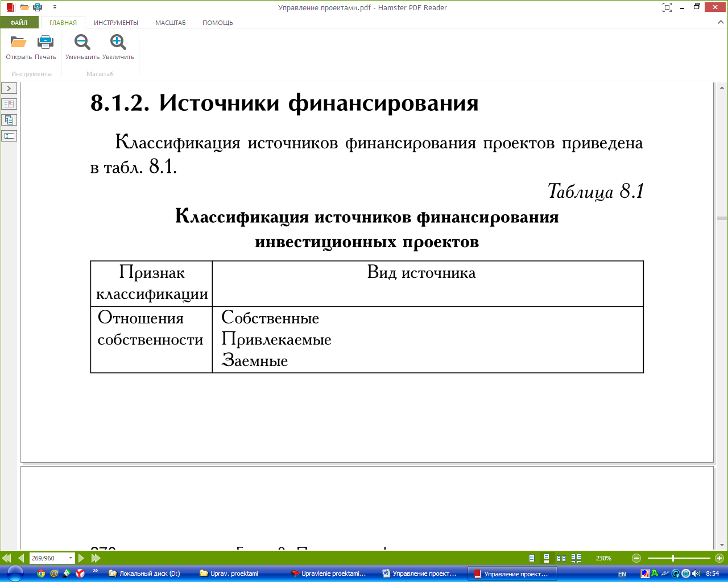This screenshot has height=582, width=728.
Task: Click the Таблица 8.1 caption
Action: [x=595, y=191]
